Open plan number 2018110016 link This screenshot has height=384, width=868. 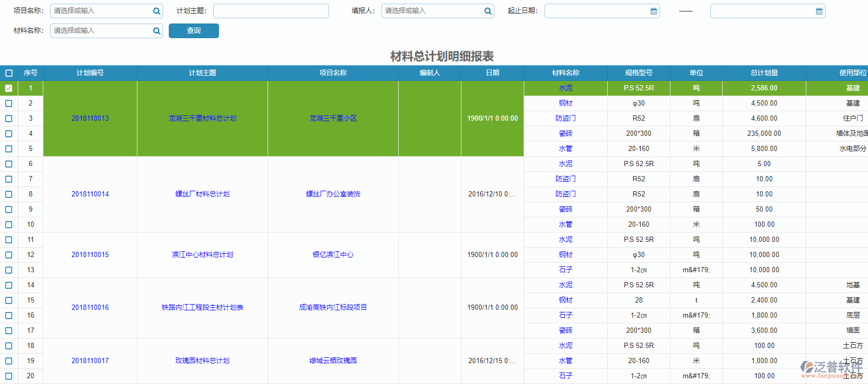[x=90, y=308]
